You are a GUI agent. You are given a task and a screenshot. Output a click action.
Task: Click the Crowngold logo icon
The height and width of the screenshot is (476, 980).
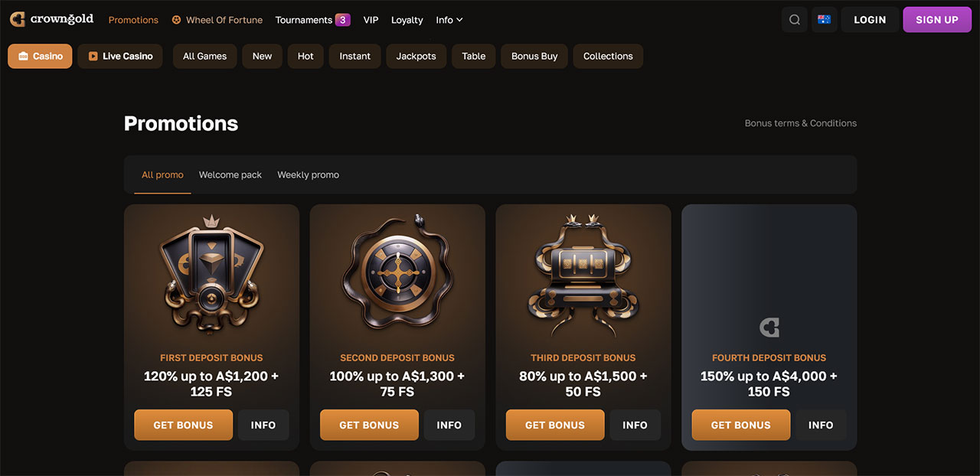coord(17,19)
